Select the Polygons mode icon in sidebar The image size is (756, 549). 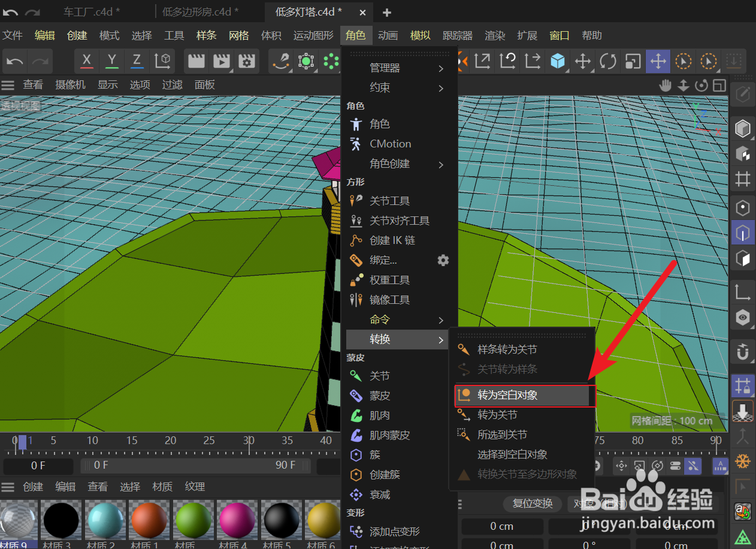click(x=743, y=258)
